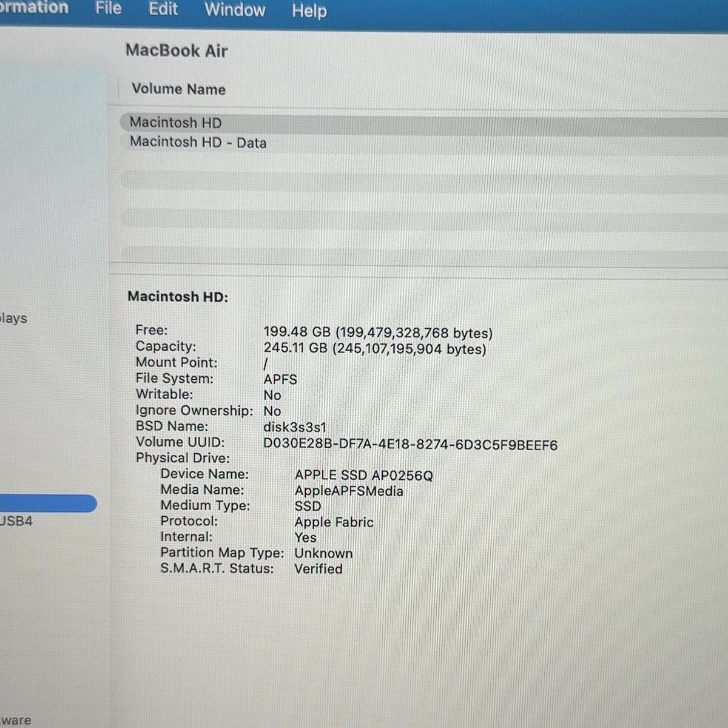Open the Edit menu
Screen dimensions: 728x728
click(163, 9)
